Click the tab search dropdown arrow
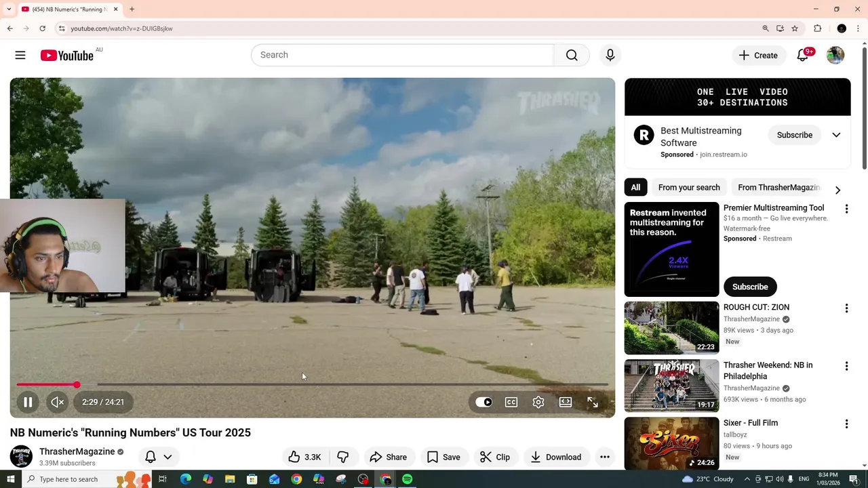Viewport: 868px width, 488px height. click(x=9, y=9)
